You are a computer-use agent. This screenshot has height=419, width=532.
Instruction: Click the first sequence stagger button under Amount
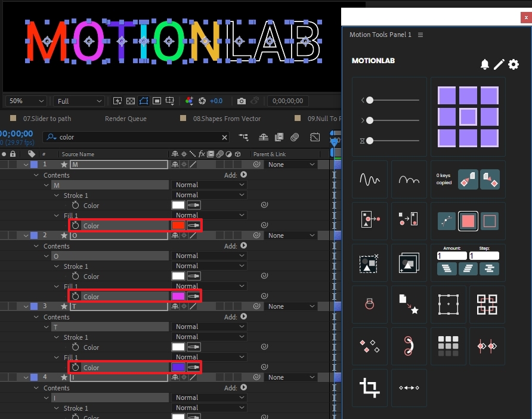pyautogui.click(x=447, y=269)
